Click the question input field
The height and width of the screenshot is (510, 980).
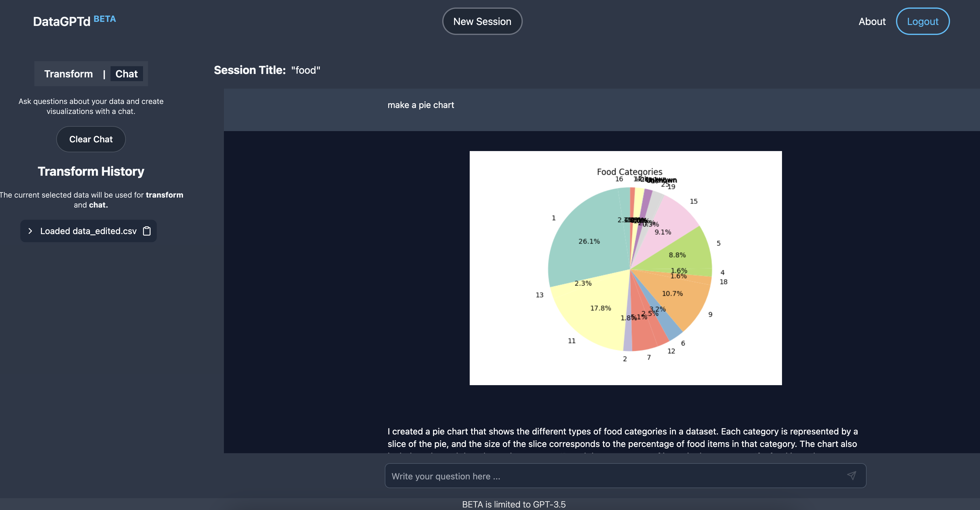609,476
